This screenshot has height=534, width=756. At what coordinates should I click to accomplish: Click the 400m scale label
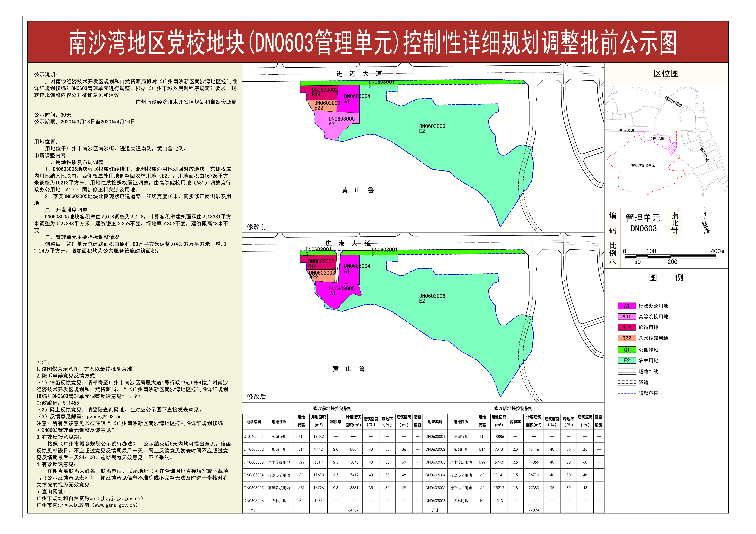click(717, 251)
